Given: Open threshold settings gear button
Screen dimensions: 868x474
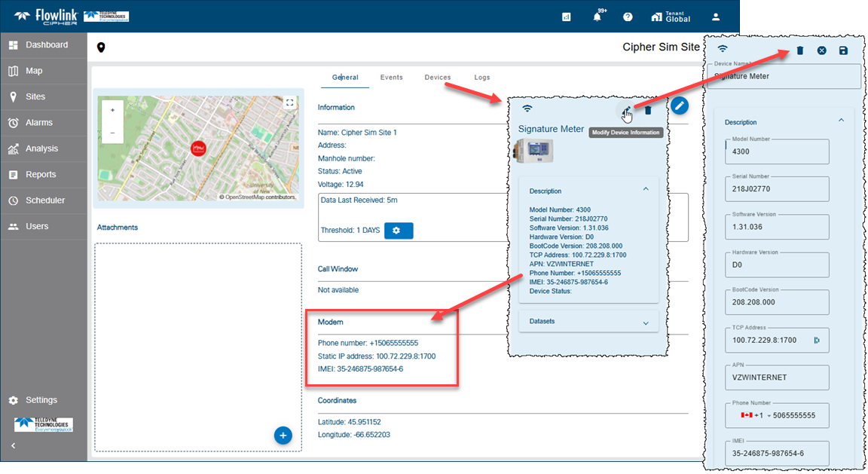Looking at the screenshot, I should tap(399, 231).
